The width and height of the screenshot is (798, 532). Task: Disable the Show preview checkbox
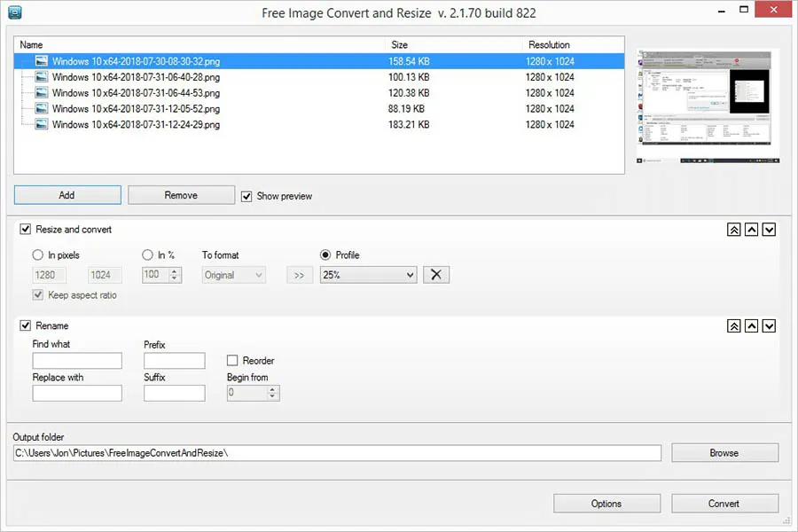pyautogui.click(x=246, y=196)
